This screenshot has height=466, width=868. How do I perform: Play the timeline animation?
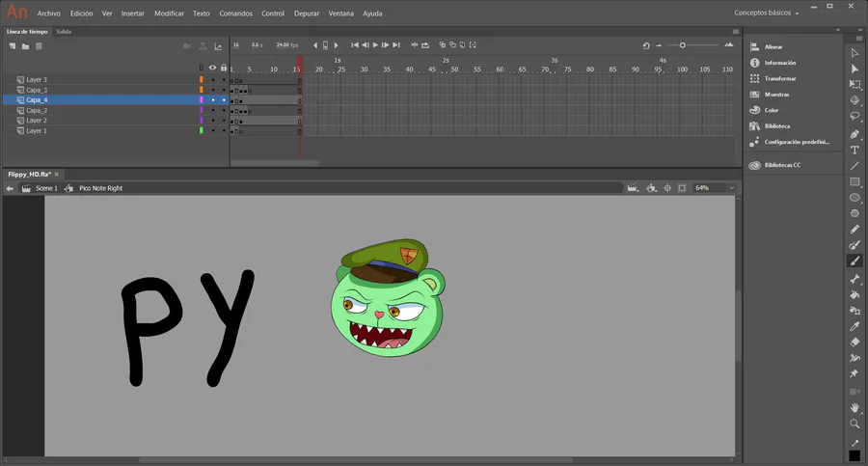(x=375, y=45)
